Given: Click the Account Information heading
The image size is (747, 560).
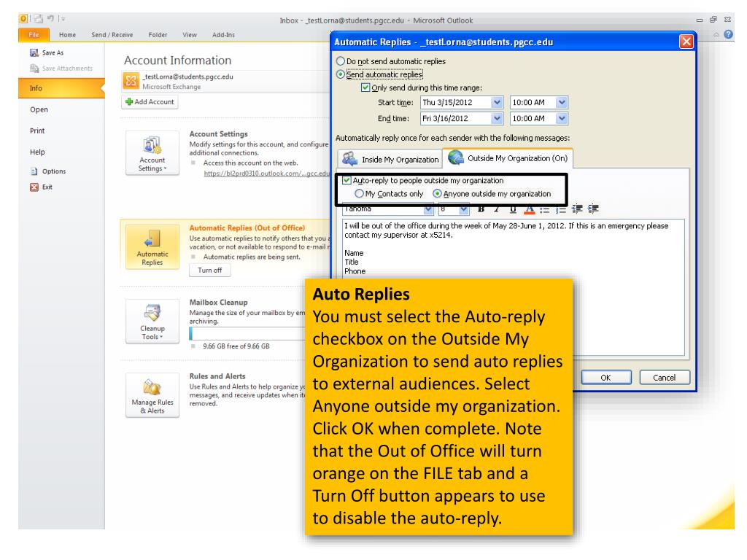Looking at the screenshot, I should click(178, 61).
